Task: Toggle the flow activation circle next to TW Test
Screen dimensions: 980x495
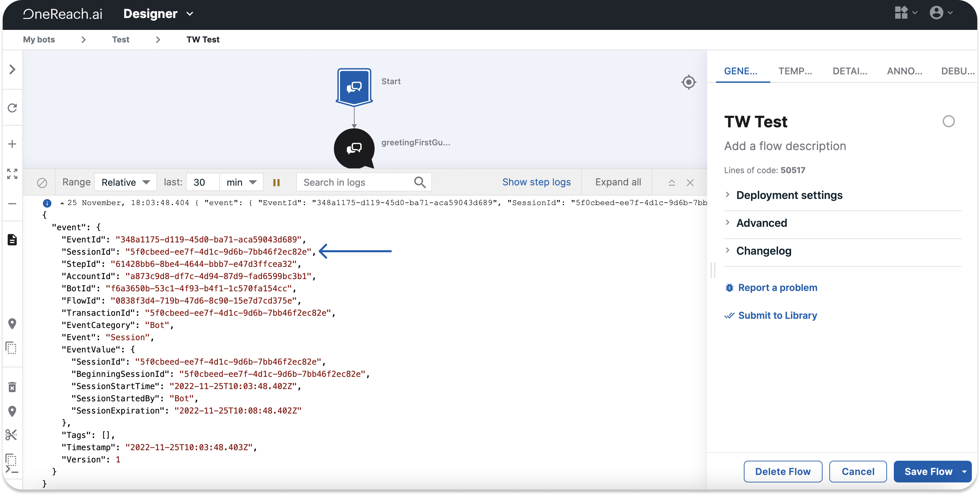Action: 948,122
